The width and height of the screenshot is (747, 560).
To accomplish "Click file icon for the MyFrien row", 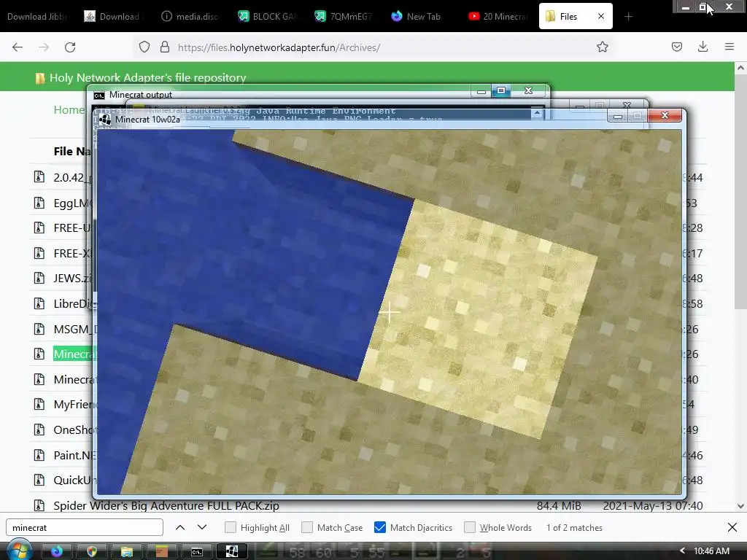I will click(x=39, y=404).
